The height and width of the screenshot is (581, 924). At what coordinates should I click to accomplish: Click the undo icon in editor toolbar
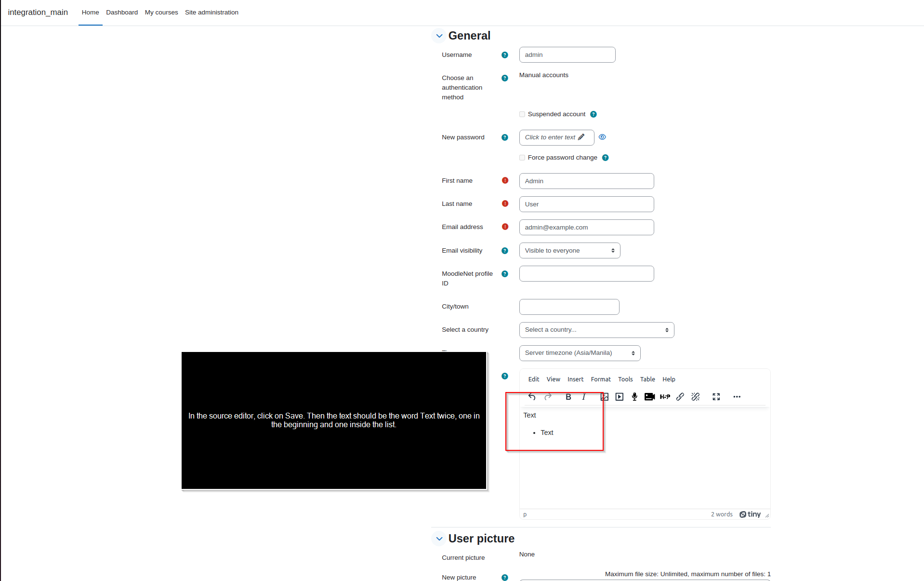(532, 397)
